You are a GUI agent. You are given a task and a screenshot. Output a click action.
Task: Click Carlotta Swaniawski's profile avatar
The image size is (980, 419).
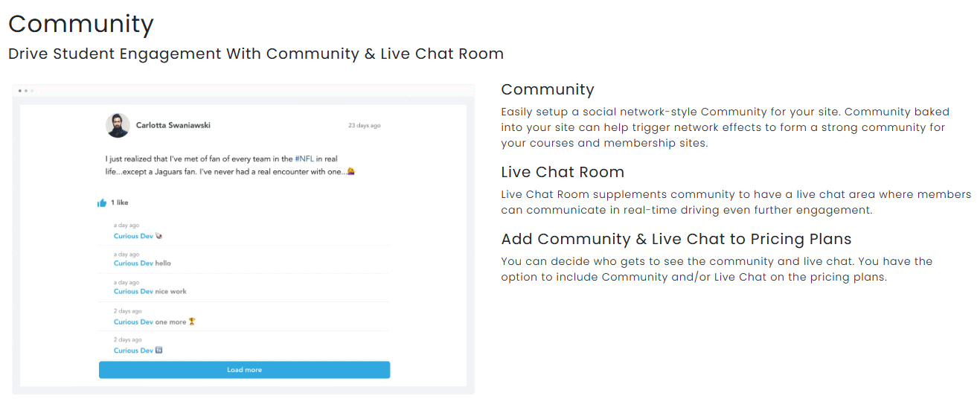[118, 125]
